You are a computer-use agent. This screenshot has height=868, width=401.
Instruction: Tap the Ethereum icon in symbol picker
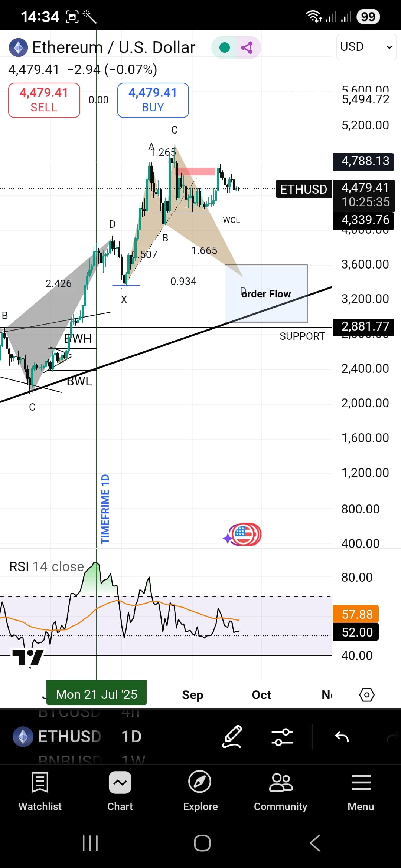click(x=23, y=736)
